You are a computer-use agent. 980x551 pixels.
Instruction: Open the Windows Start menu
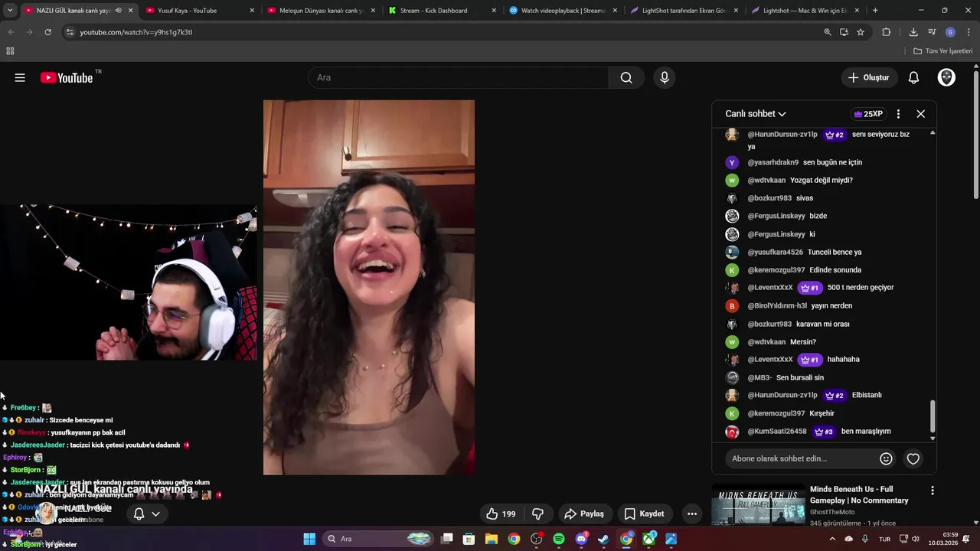(x=309, y=539)
